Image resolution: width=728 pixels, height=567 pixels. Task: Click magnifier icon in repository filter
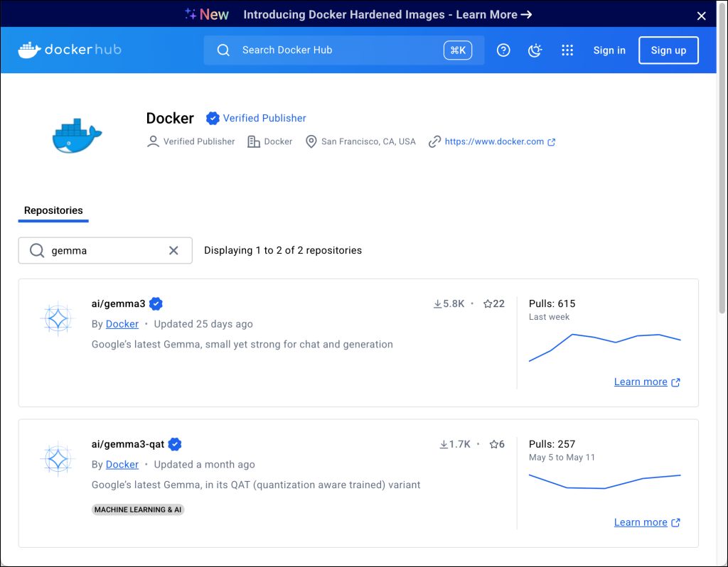click(x=37, y=251)
